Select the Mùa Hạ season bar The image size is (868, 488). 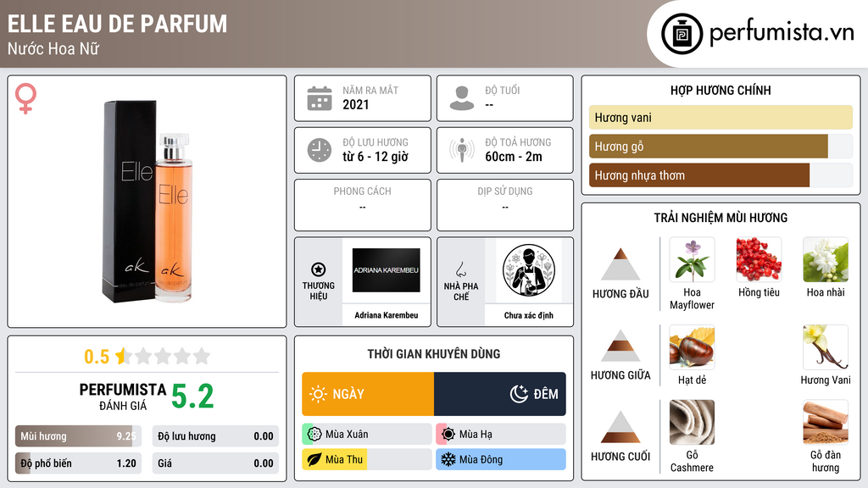(x=501, y=434)
